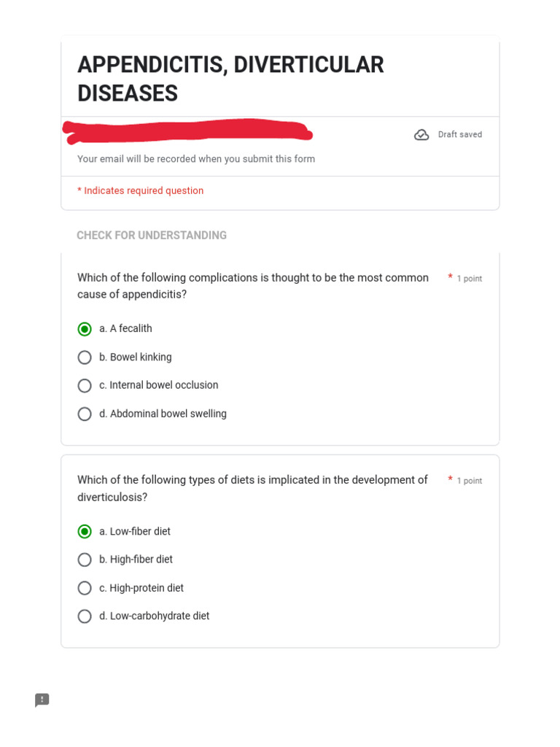Image resolution: width=560 pixels, height=747 pixels.
Task: Click the email will be recorded notice
Action: tap(196, 159)
